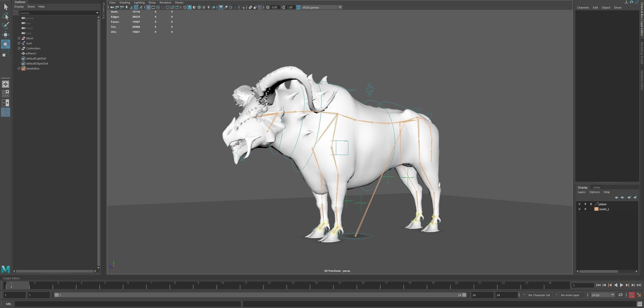This screenshot has height=308, width=644.
Task: Open the layer editor Options menu
Action: [594, 192]
